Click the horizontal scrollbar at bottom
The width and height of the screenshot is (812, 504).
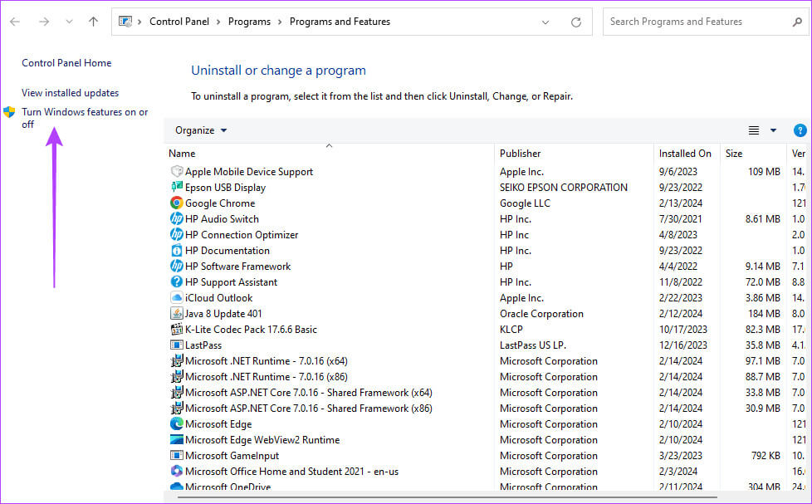point(448,497)
